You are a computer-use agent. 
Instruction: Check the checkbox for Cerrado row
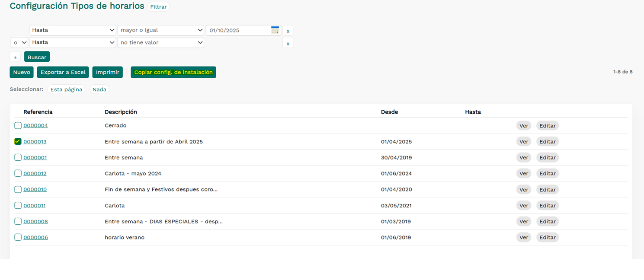[18, 125]
